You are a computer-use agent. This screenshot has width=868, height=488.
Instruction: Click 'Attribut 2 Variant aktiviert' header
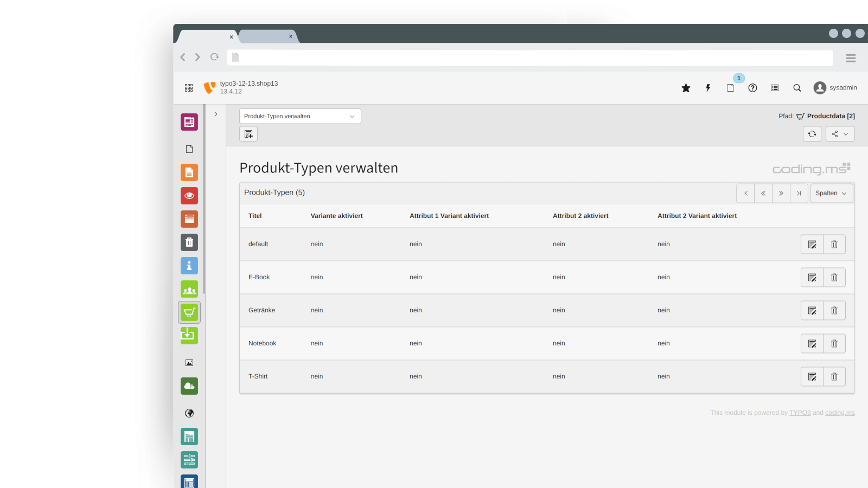point(697,216)
